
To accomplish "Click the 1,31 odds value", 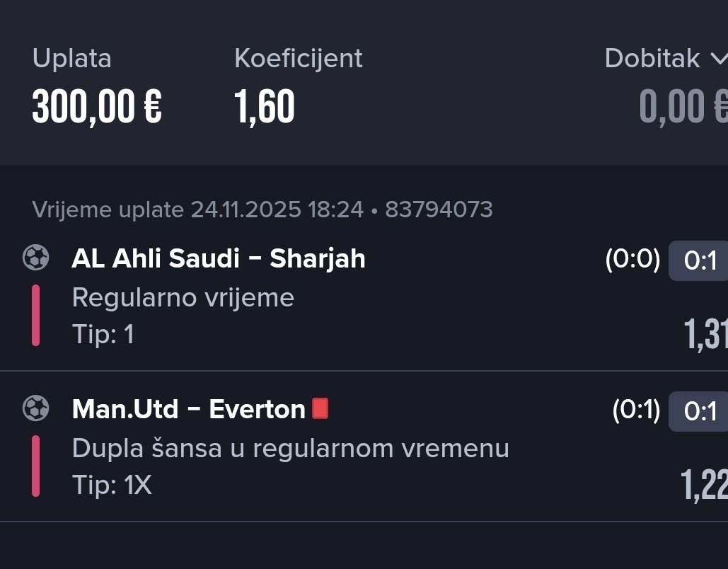I will point(705,334).
